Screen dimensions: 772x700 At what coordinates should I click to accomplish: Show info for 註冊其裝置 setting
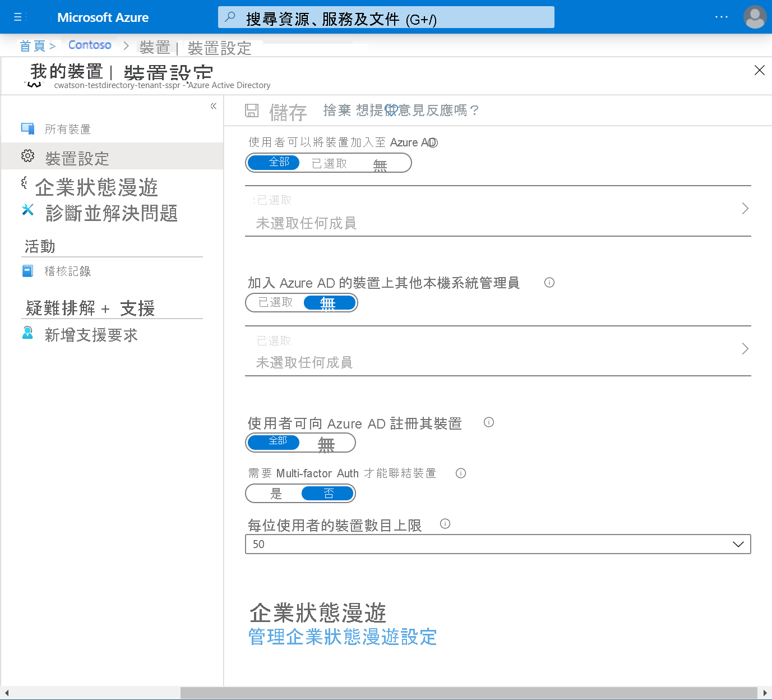(489, 422)
